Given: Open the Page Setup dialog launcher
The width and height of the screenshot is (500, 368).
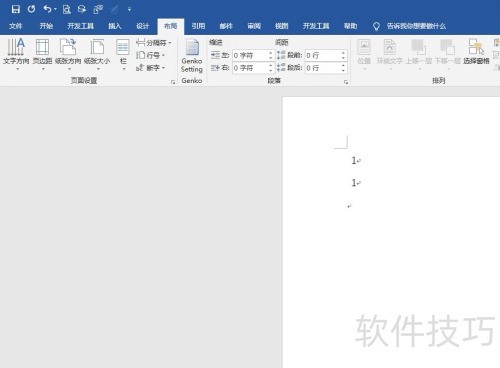Looking at the screenshot, I should pyautogui.click(x=173, y=82).
